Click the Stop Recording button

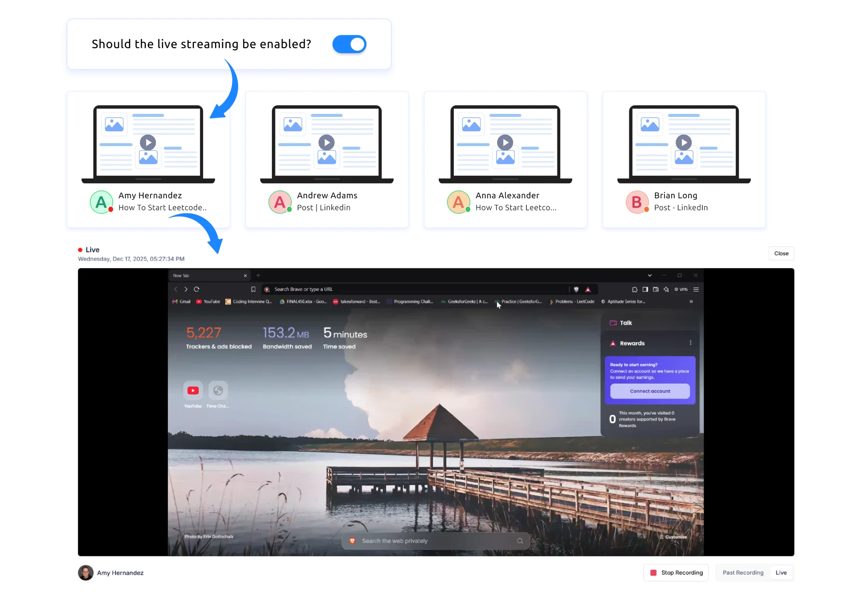(676, 573)
